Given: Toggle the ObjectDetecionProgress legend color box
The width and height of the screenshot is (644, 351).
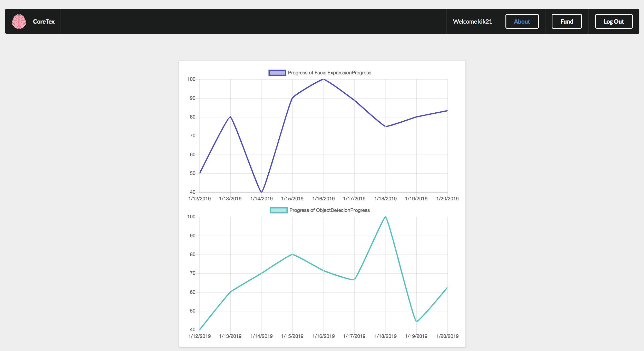Looking at the screenshot, I should point(279,210).
